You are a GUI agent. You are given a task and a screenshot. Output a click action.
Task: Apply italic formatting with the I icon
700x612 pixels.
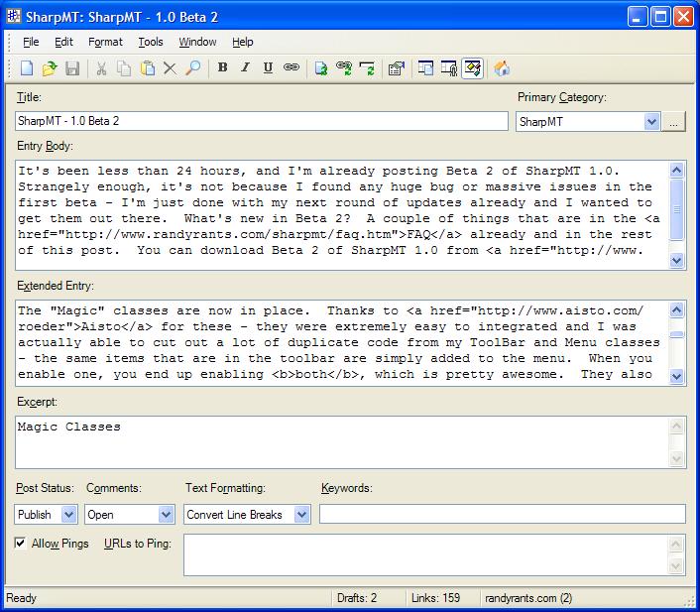pyautogui.click(x=245, y=67)
